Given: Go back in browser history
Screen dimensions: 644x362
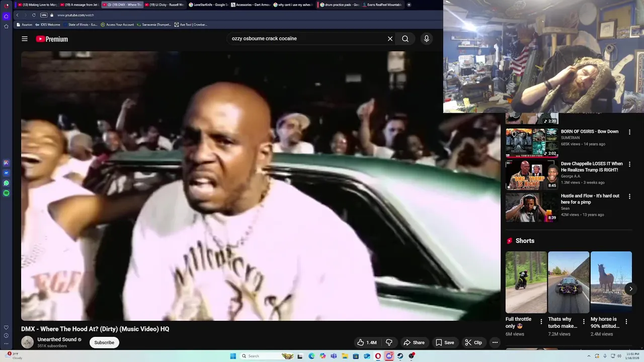Looking at the screenshot, I should point(17,15).
